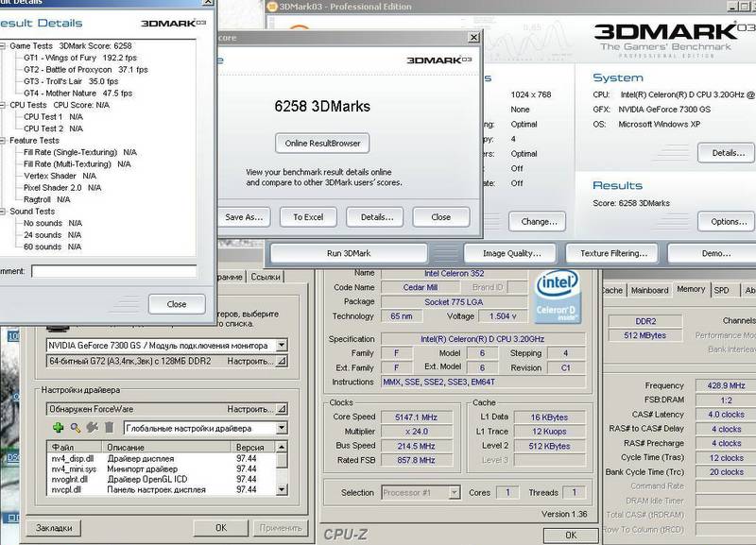Click the Demo button in 3DMark03
Image resolution: width=756 pixels, height=545 pixels.
tap(713, 253)
